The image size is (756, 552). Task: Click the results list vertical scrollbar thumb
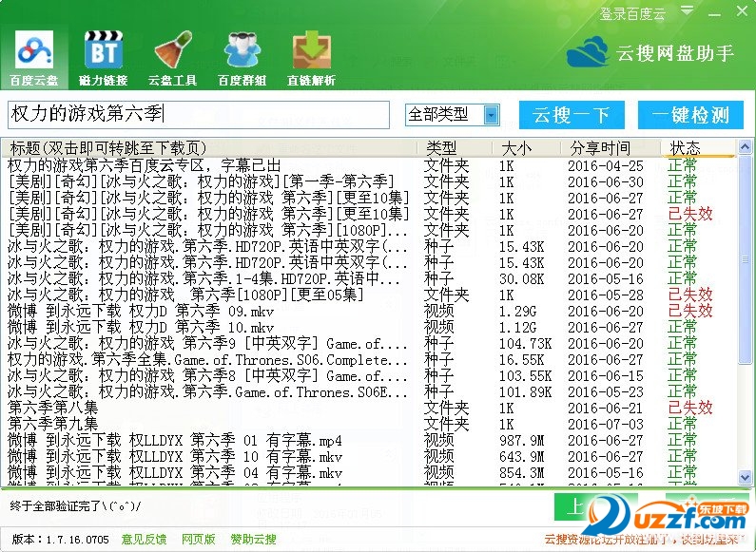pos(745,259)
